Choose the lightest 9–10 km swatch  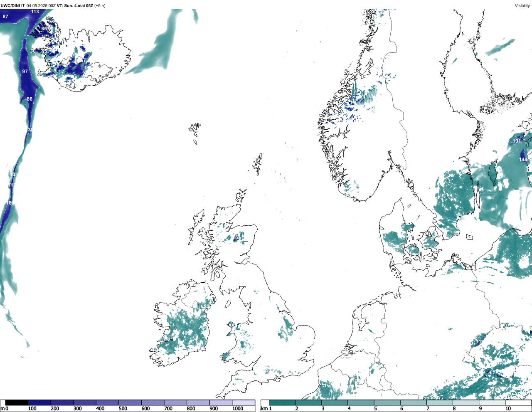tap(492, 402)
